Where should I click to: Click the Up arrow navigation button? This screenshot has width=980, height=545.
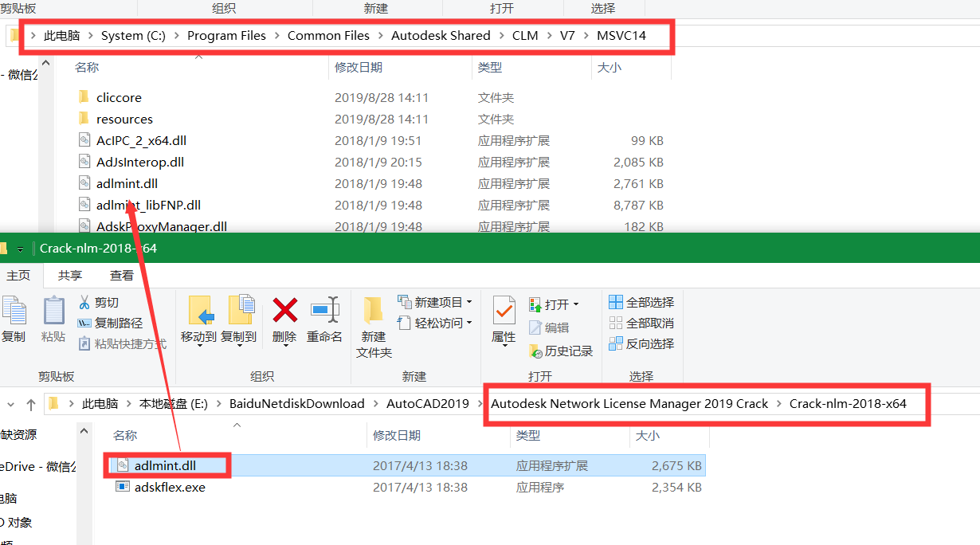[x=31, y=404]
